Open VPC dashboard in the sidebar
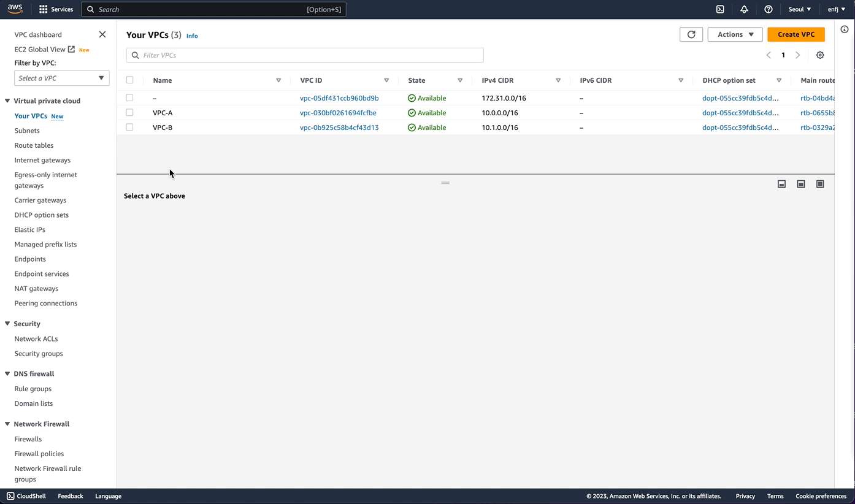This screenshot has width=855, height=504. click(x=38, y=34)
